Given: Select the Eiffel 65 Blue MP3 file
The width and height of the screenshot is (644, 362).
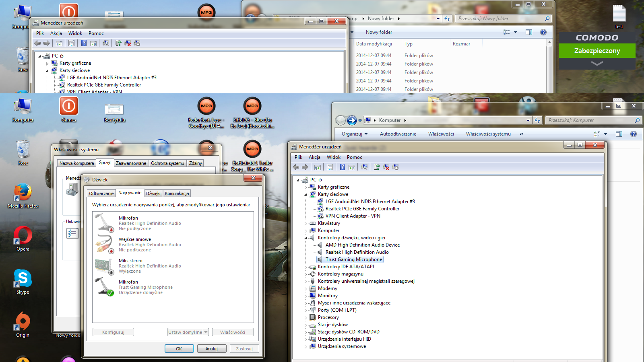Looking at the screenshot, I should click(252, 113).
